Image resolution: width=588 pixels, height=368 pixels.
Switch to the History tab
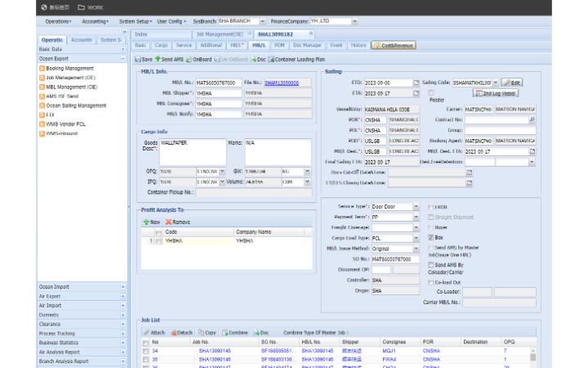pyautogui.click(x=359, y=45)
